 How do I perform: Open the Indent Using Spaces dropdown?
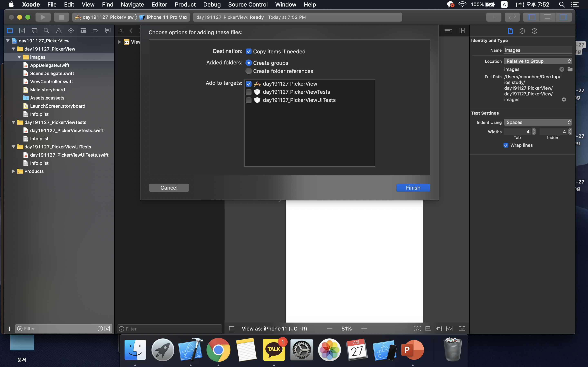tap(537, 122)
